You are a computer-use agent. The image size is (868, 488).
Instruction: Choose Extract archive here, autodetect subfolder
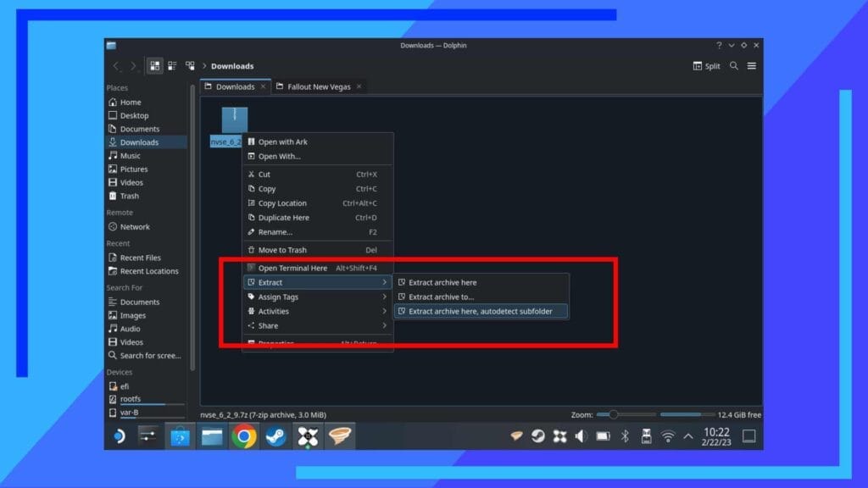(481, 311)
